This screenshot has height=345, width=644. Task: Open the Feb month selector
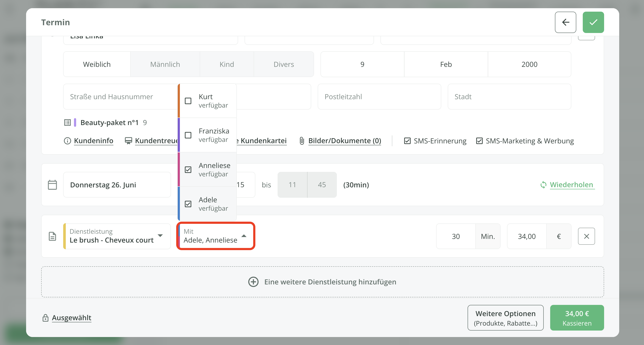click(446, 64)
